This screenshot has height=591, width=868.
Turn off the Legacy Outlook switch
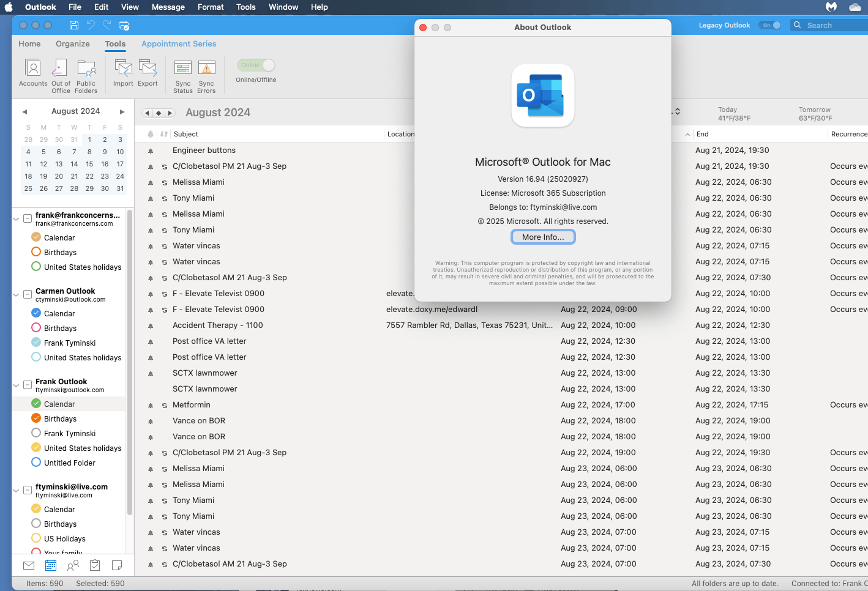pyautogui.click(x=770, y=25)
